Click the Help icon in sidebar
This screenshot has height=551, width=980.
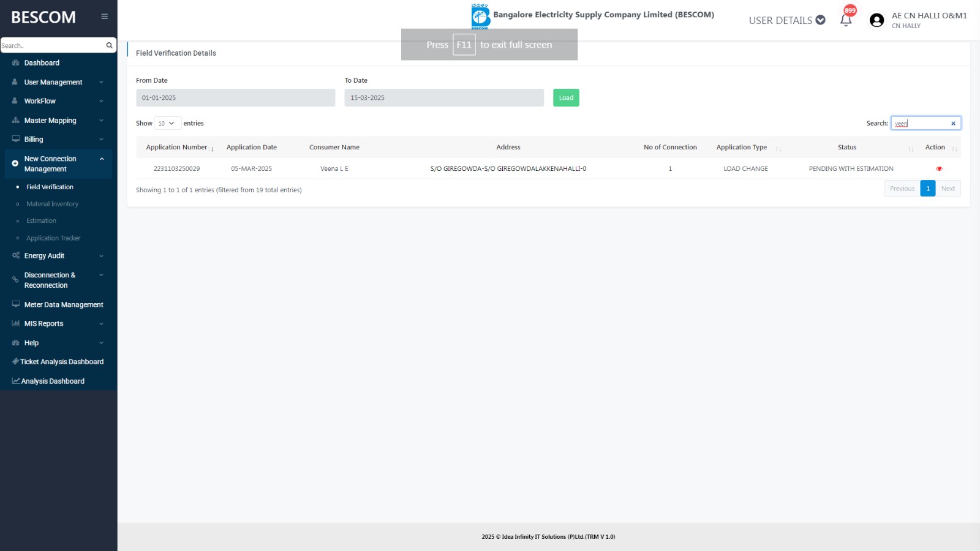tap(15, 343)
